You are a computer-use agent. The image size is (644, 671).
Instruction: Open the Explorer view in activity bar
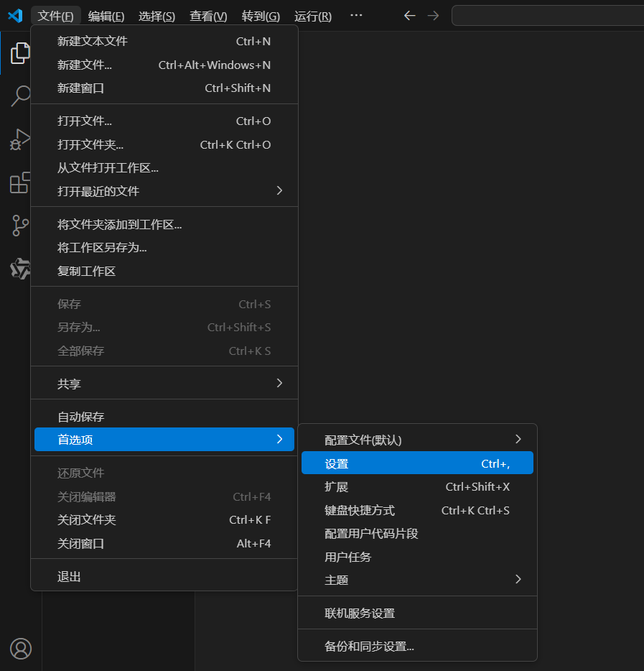[x=20, y=53]
